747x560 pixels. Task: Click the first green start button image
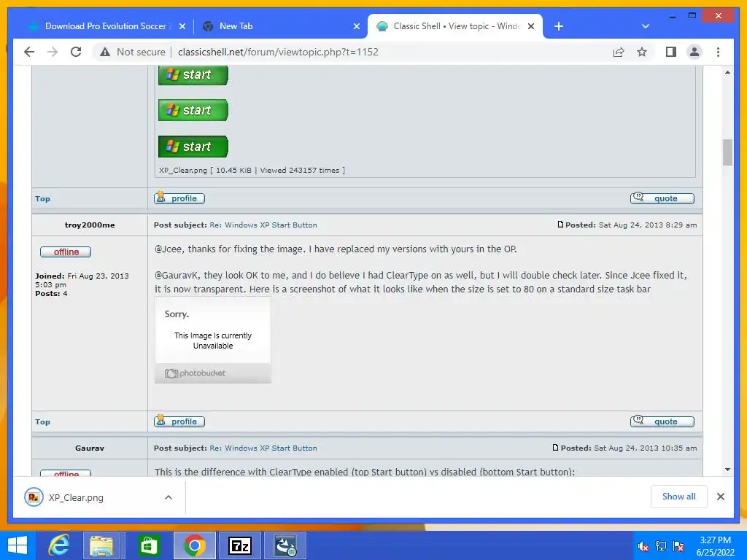click(x=193, y=75)
